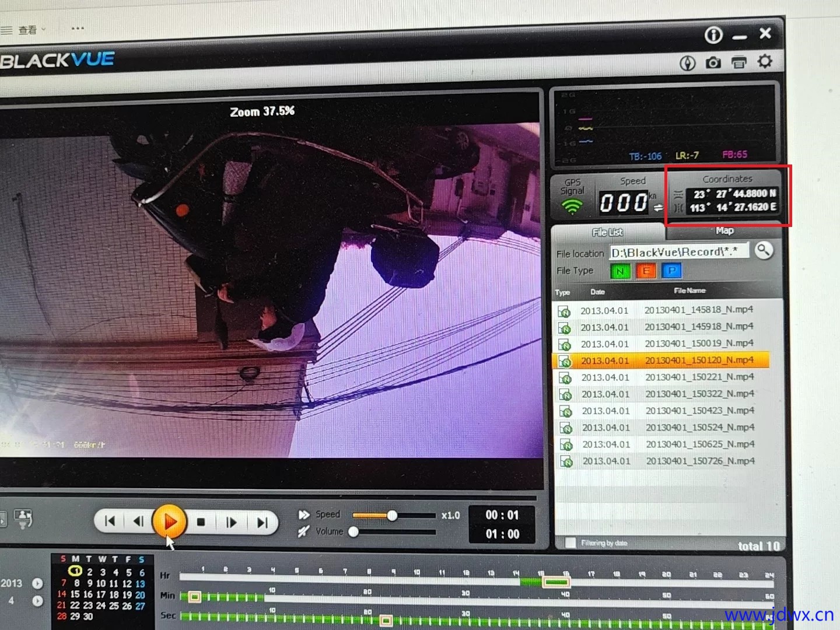Toggle the orange E file type filter
Viewport: 840px width, 630px height.
(646, 271)
